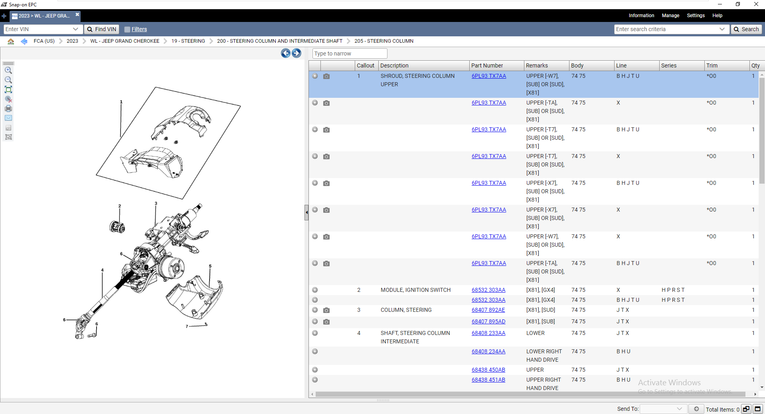This screenshot has width=765, height=414.
Task: Click the print diagram icon
Action: tap(9, 108)
